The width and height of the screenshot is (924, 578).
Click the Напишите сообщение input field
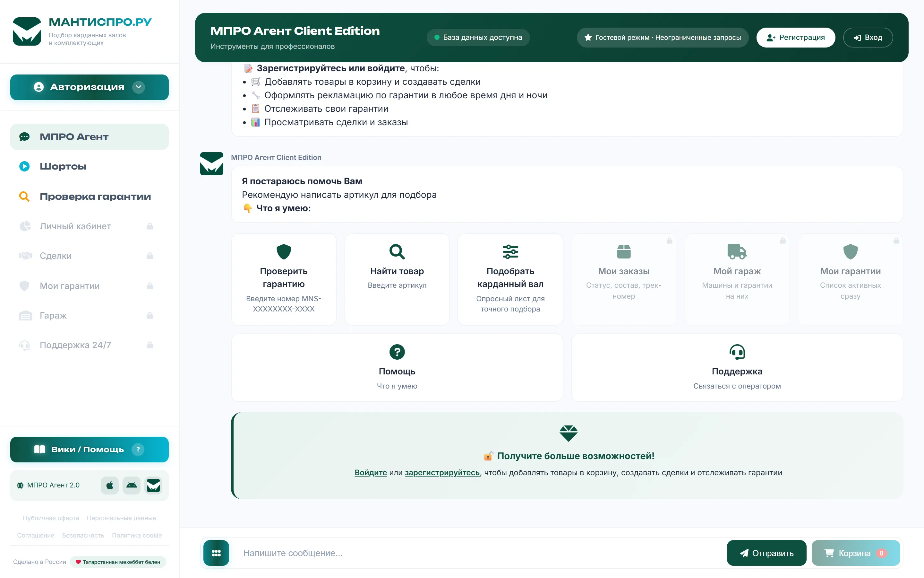[478, 553]
